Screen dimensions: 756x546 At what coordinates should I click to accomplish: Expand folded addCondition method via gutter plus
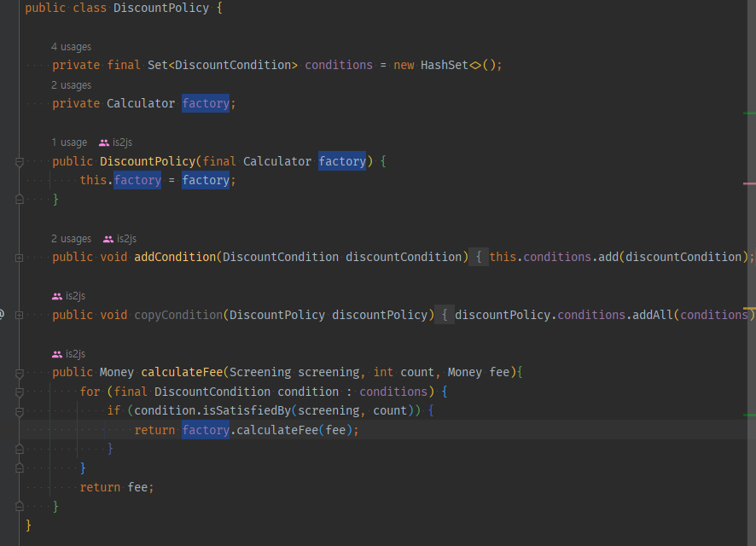(20, 258)
